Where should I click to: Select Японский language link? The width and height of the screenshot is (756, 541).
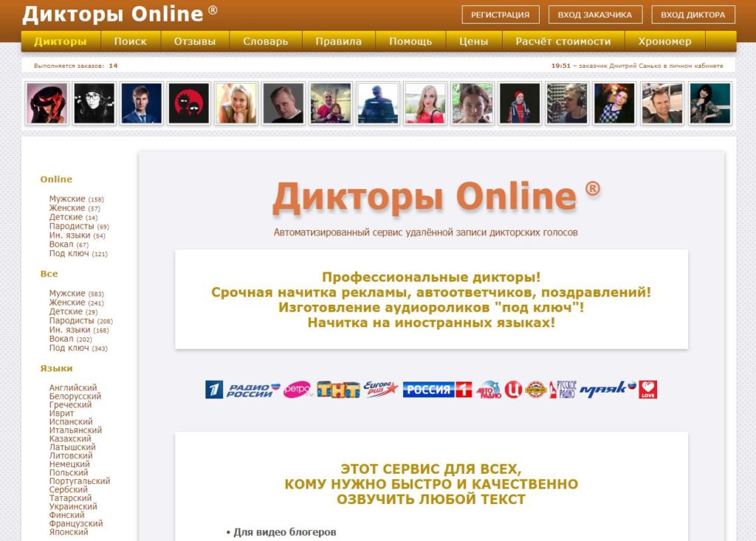tap(69, 532)
